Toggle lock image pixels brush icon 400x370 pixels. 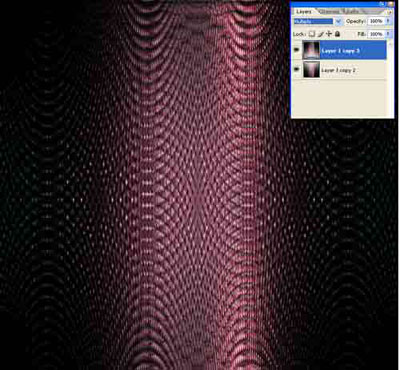coord(321,34)
